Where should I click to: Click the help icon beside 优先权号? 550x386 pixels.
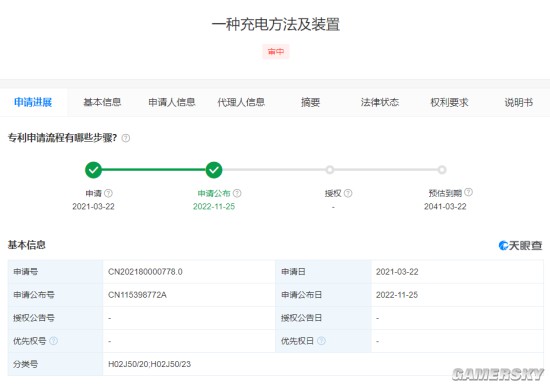point(53,341)
